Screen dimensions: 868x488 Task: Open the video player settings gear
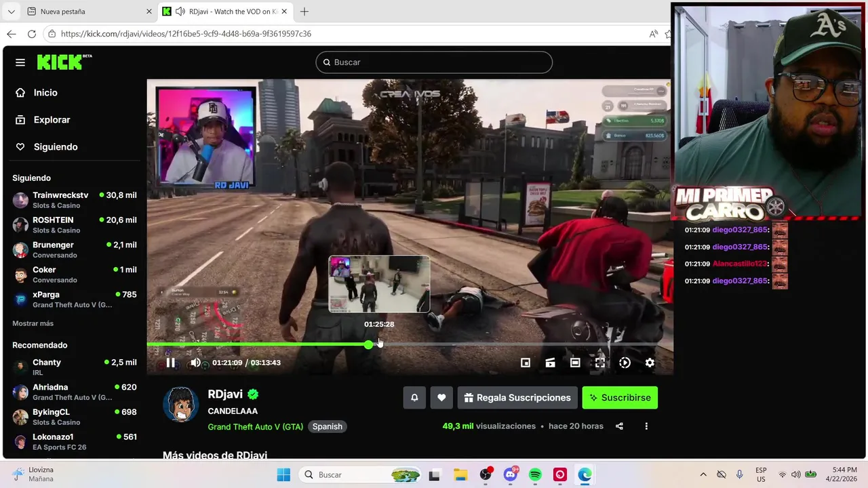pyautogui.click(x=650, y=363)
